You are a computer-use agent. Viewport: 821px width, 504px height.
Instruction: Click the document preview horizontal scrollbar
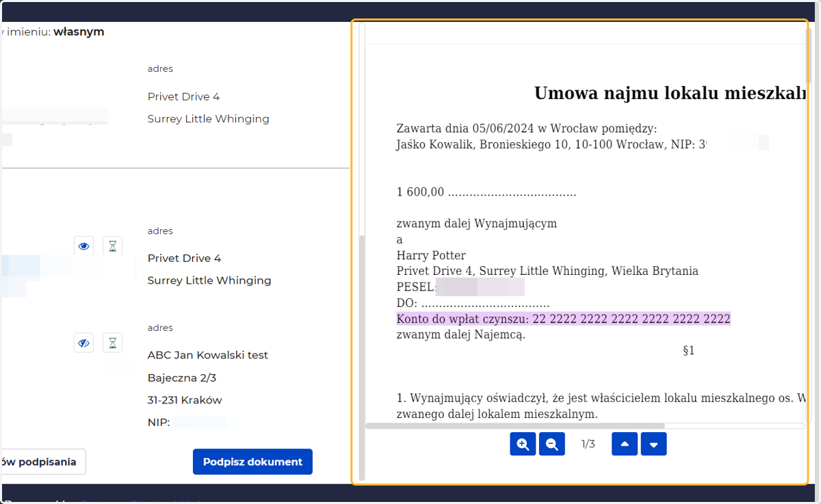point(514,425)
